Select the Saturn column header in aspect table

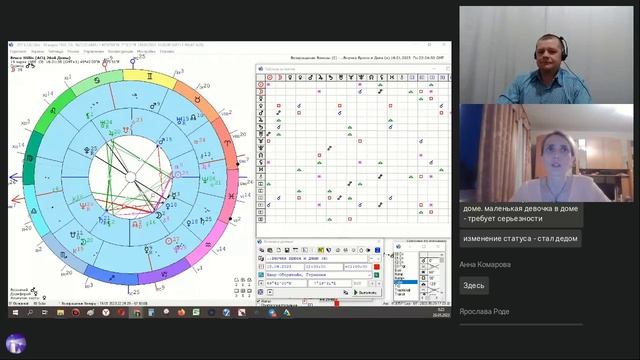pyautogui.click(x=331, y=77)
